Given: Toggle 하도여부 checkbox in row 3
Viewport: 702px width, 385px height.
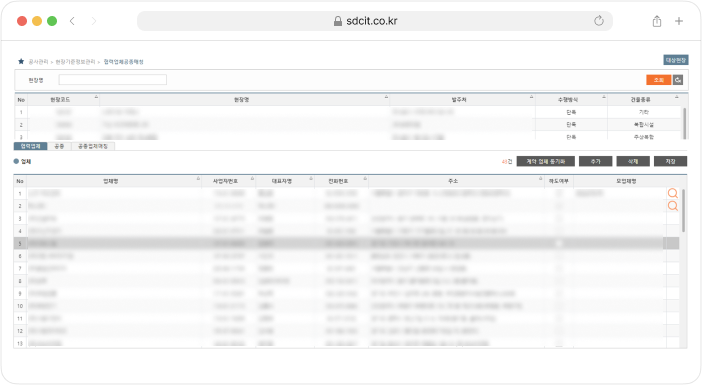Looking at the screenshot, I should [559, 218].
